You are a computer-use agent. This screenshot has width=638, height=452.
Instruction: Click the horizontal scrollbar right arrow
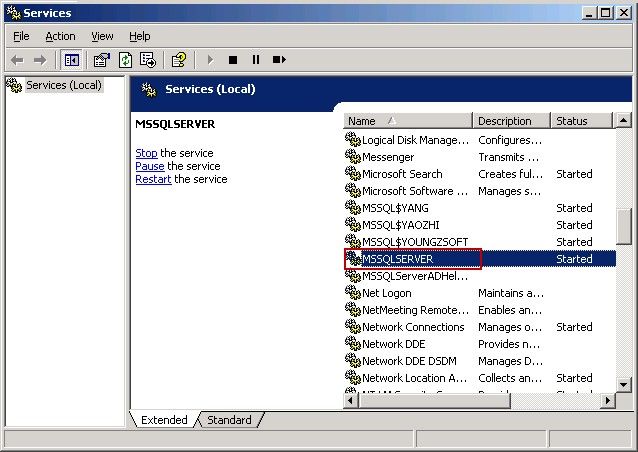608,400
